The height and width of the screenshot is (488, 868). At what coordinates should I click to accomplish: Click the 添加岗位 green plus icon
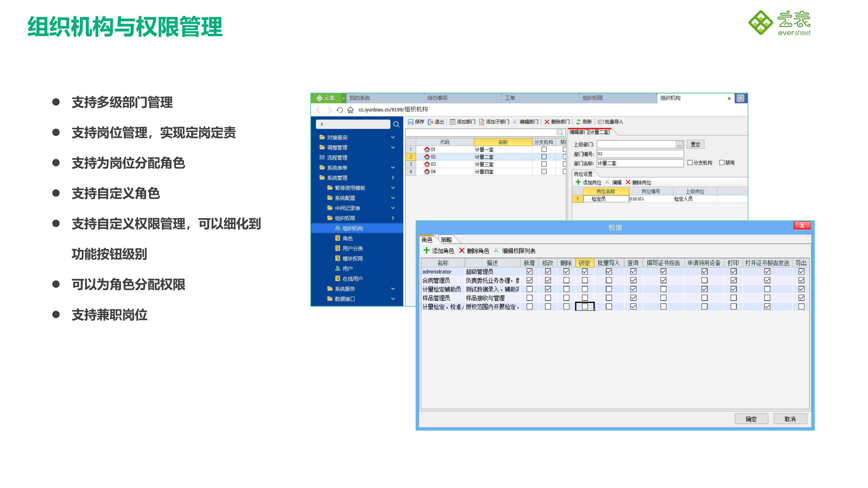578,182
